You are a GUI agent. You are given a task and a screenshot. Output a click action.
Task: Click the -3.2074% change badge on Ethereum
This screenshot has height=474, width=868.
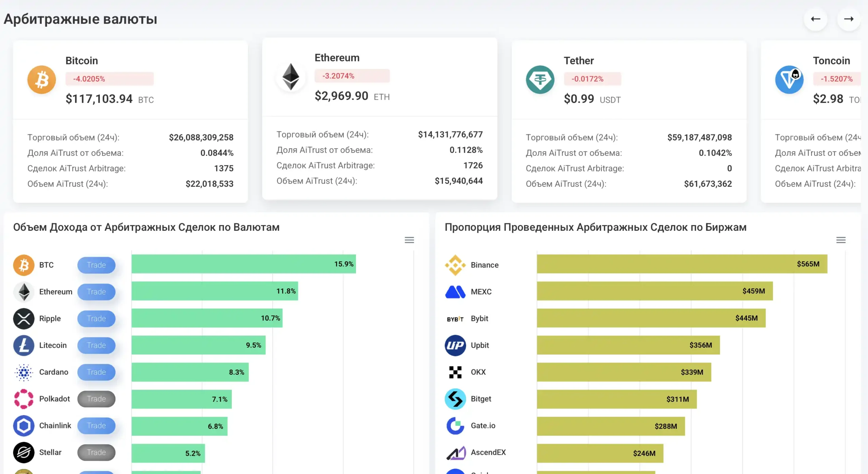click(x=352, y=76)
